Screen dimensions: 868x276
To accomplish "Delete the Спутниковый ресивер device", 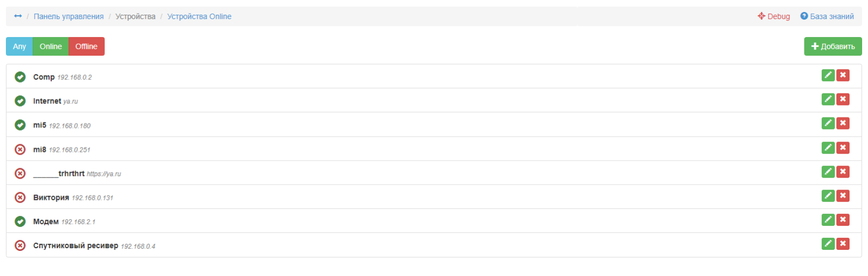I will [843, 244].
